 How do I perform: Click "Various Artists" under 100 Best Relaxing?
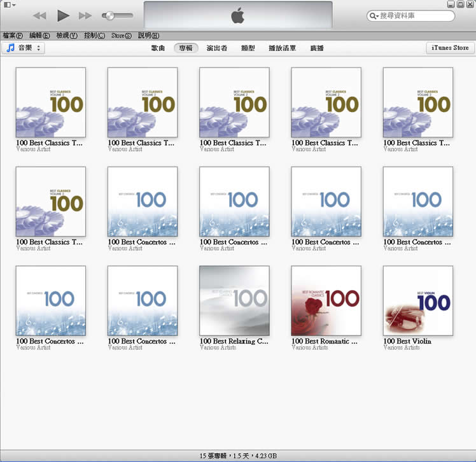coord(218,347)
